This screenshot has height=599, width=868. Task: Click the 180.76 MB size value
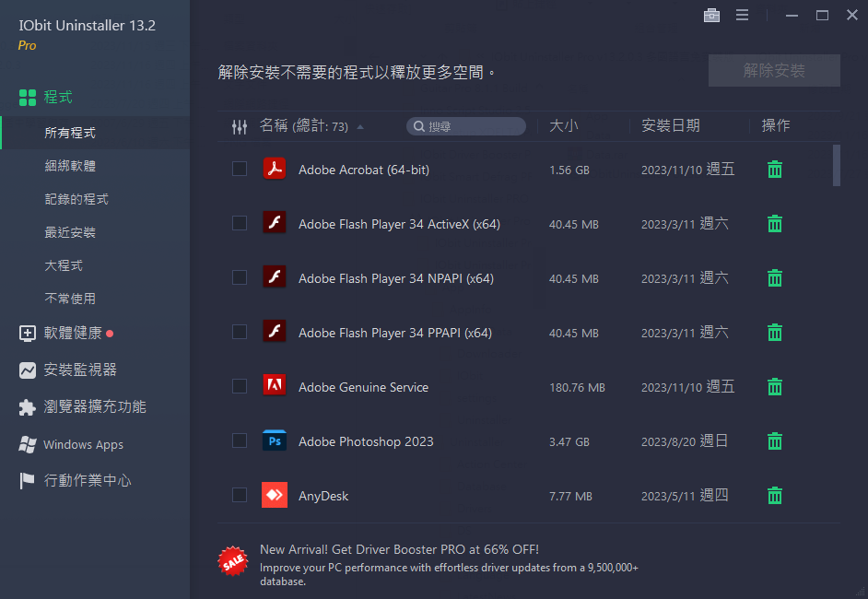tap(577, 388)
